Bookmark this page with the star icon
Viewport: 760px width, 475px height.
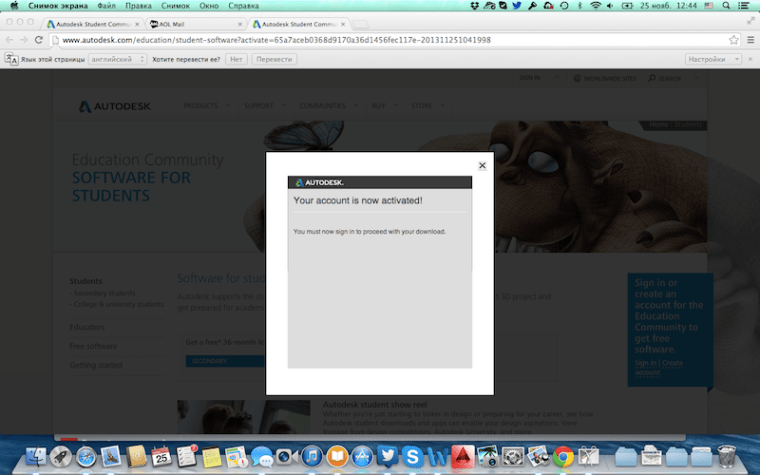734,40
